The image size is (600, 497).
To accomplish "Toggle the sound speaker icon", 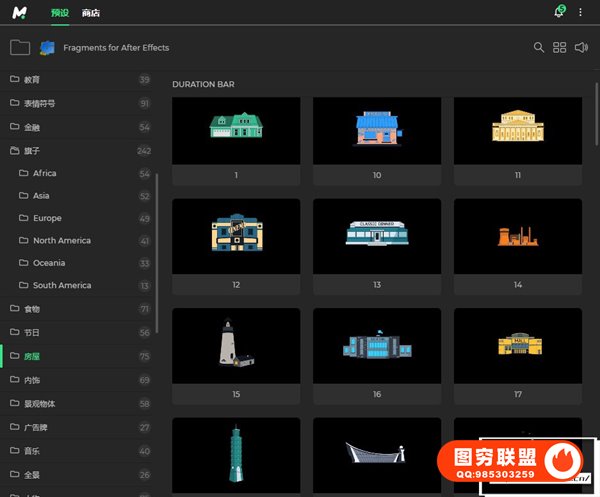I will tap(582, 47).
